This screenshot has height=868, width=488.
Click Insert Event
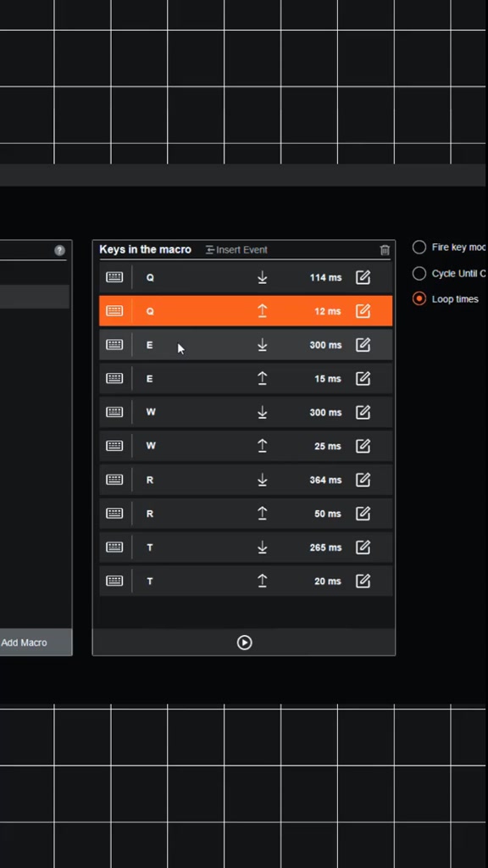pyautogui.click(x=236, y=250)
